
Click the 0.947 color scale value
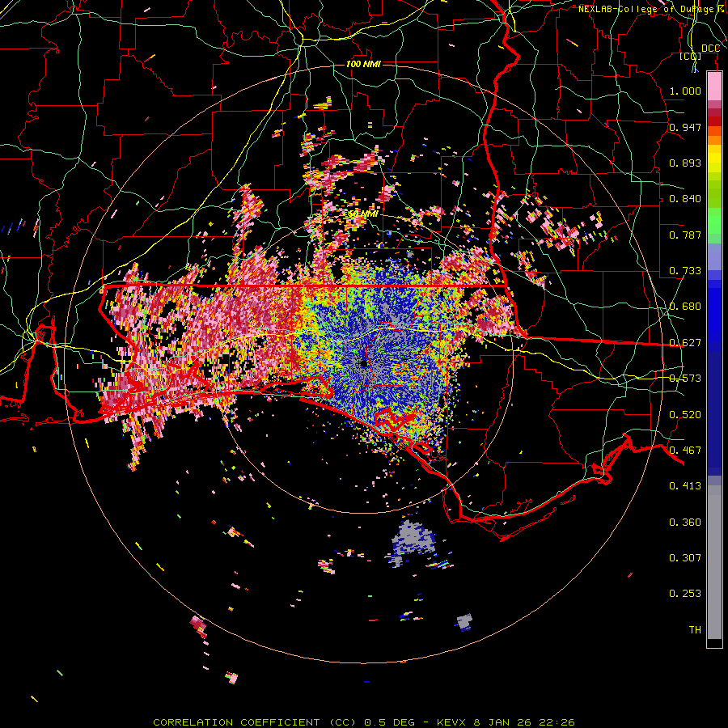point(685,127)
